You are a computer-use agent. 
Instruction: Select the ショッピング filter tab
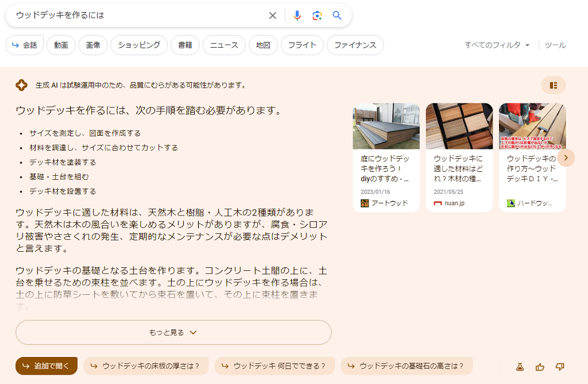pyautogui.click(x=139, y=45)
